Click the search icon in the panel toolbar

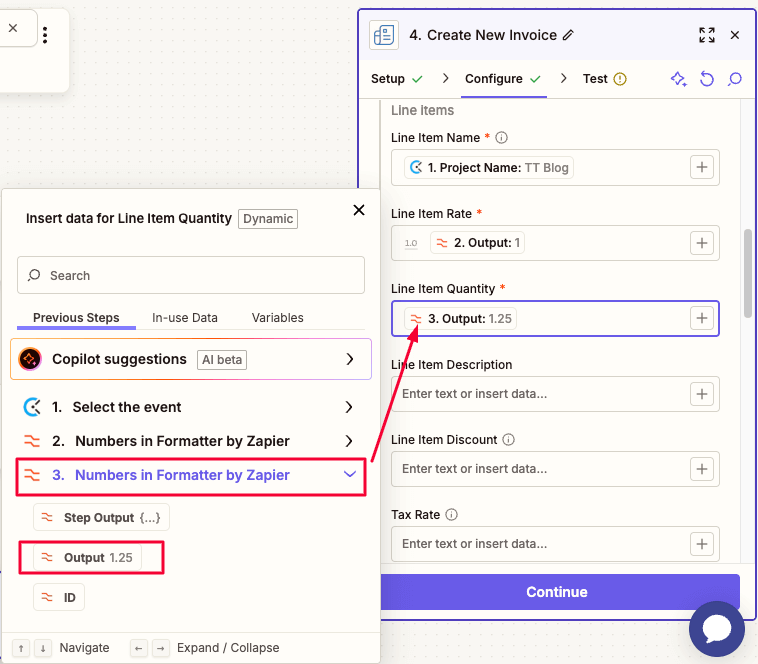[x=735, y=79]
